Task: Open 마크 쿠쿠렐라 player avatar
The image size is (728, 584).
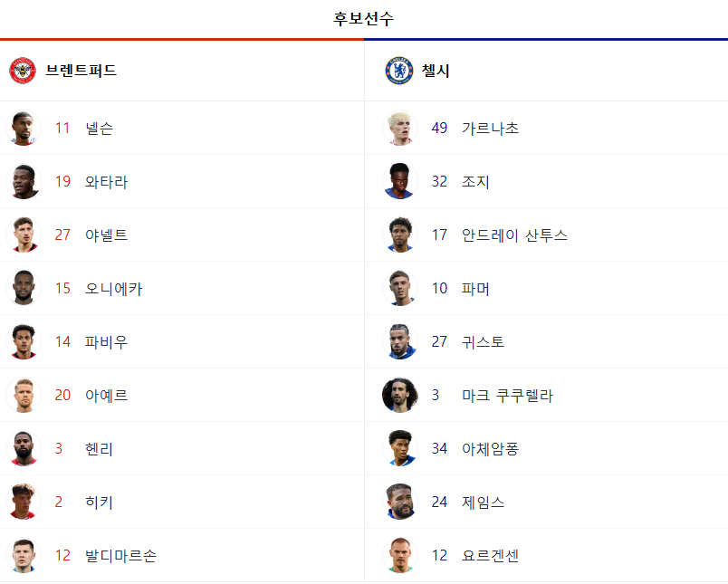Action: tap(400, 395)
